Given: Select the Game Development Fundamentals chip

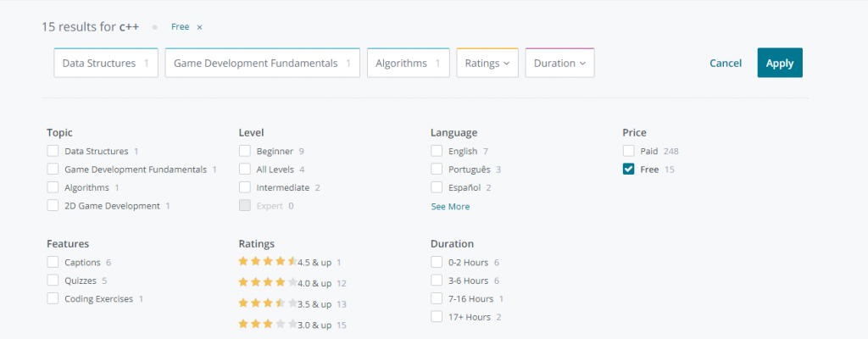Looking at the screenshot, I should click(262, 63).
